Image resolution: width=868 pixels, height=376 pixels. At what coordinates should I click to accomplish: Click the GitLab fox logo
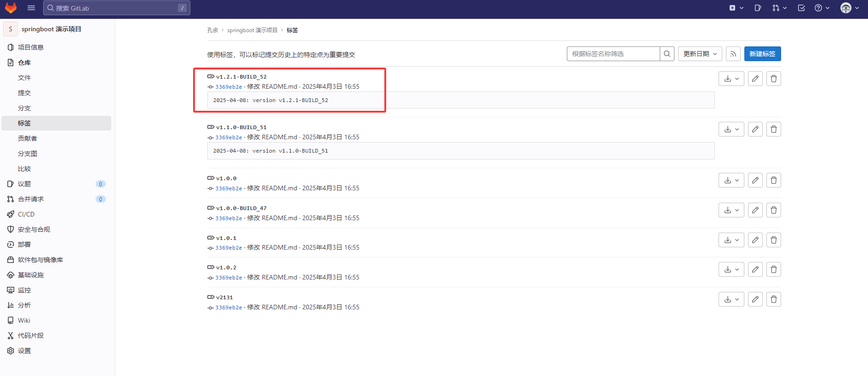11,8
